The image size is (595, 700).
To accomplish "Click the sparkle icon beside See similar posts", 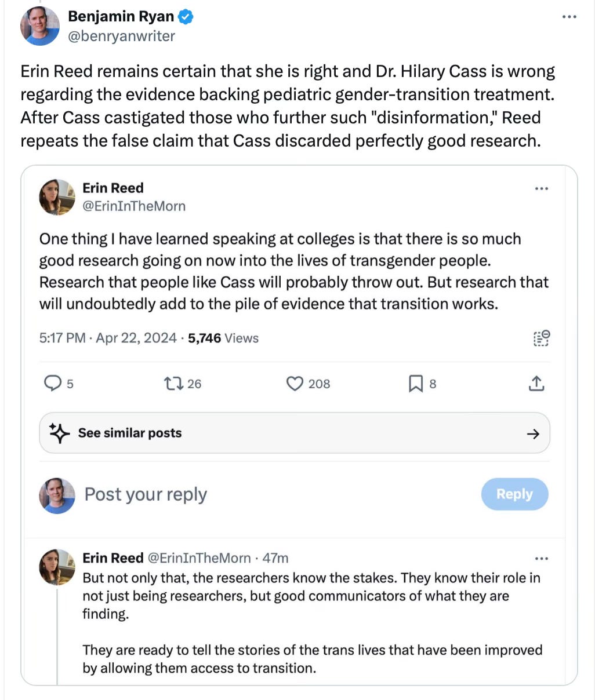I will [x=59, y=433].
